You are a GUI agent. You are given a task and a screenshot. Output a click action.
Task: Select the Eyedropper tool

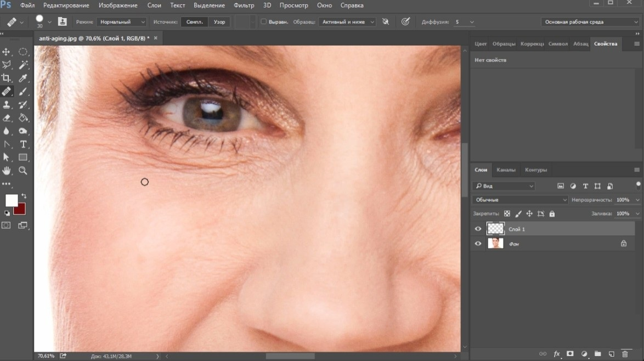pos(23,77)
